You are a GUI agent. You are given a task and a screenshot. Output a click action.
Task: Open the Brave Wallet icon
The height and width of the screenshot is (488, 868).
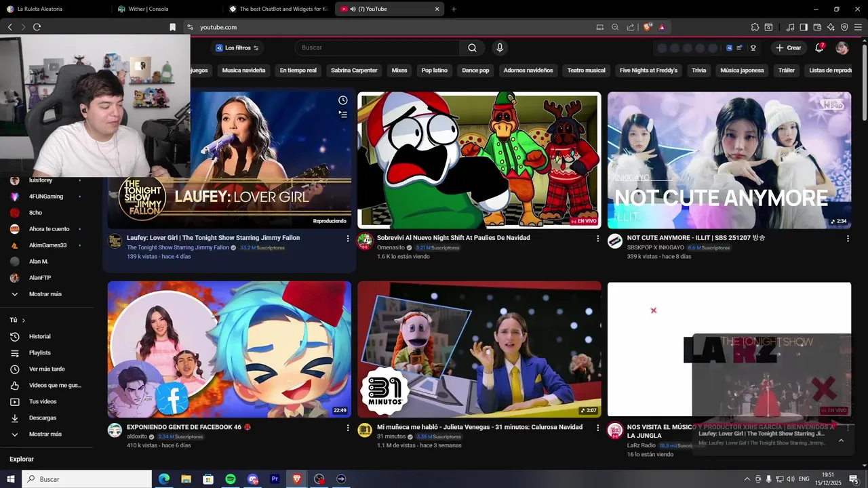817,27
